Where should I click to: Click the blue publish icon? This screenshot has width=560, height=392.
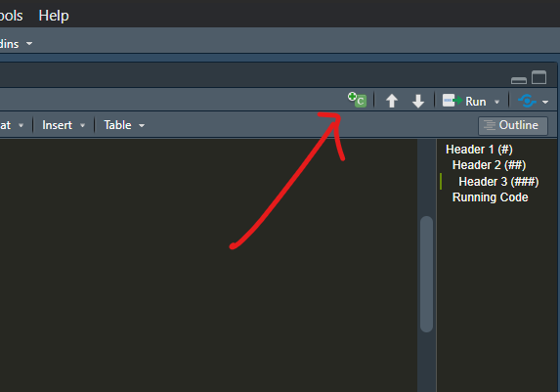(527, 101)
